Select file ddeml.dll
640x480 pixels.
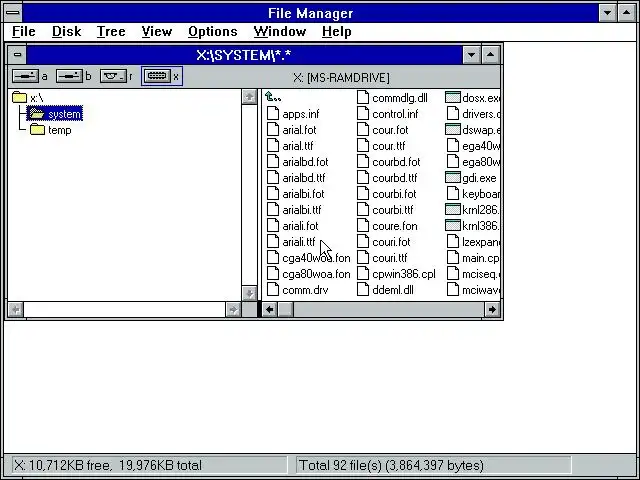pyautogui.click(x=385, y=290)
